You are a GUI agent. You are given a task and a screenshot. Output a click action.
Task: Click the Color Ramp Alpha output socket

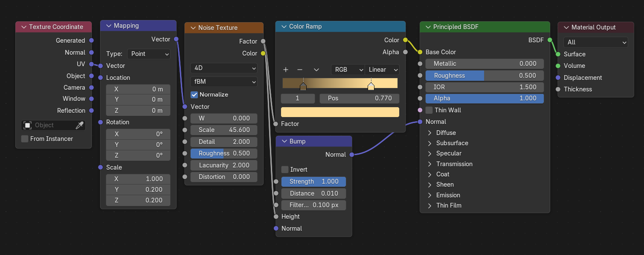[405, 52]
